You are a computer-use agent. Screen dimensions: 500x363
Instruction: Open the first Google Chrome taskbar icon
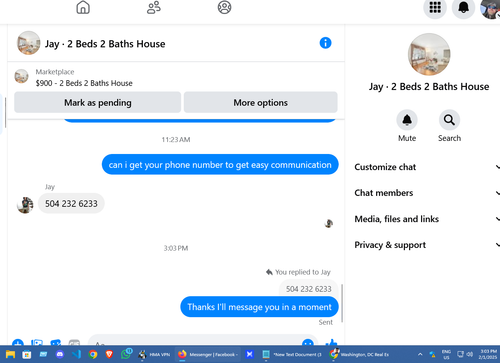(93, 354)
